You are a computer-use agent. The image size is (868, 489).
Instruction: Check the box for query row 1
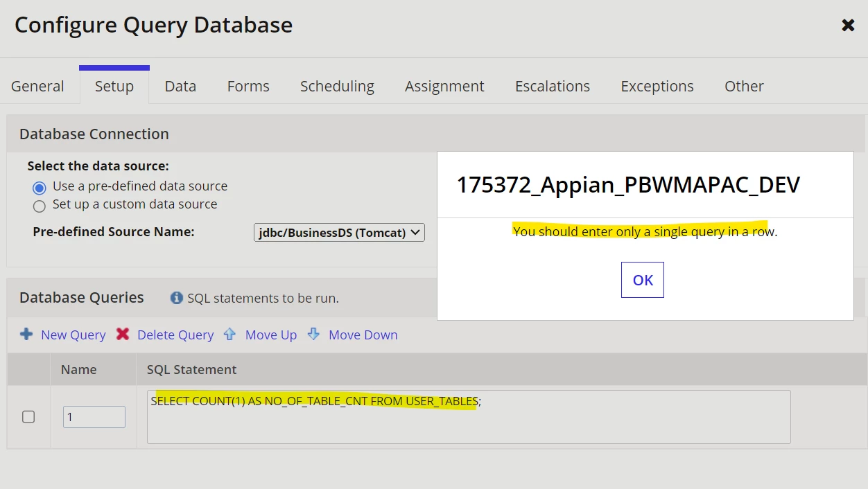tap(28, 417)
